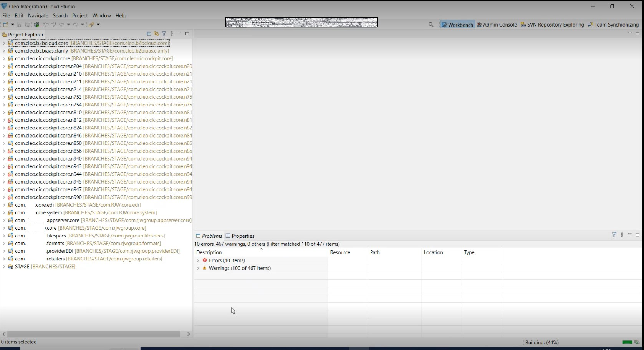Open the Project Explorer View Menu

(172, 34)
